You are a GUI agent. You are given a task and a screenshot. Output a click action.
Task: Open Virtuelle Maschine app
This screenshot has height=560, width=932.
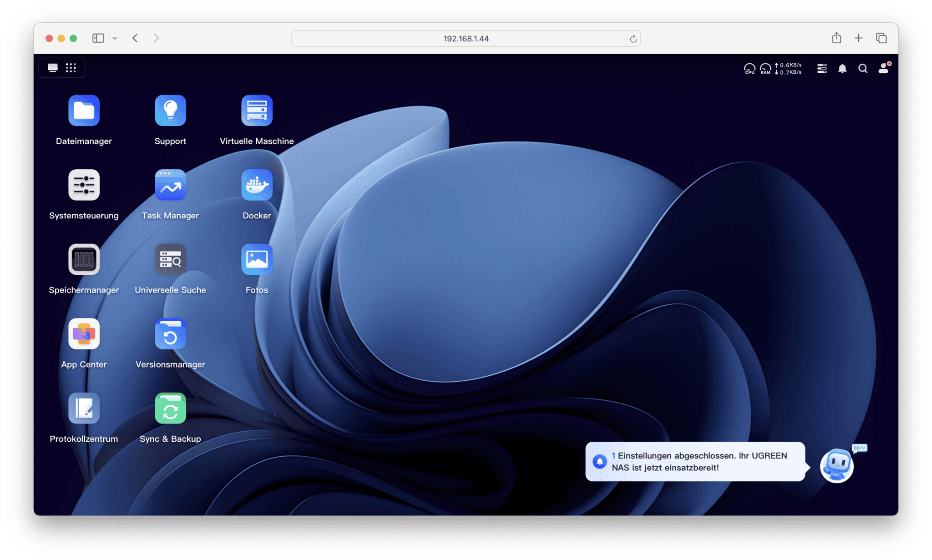click(x=257, y=111)
